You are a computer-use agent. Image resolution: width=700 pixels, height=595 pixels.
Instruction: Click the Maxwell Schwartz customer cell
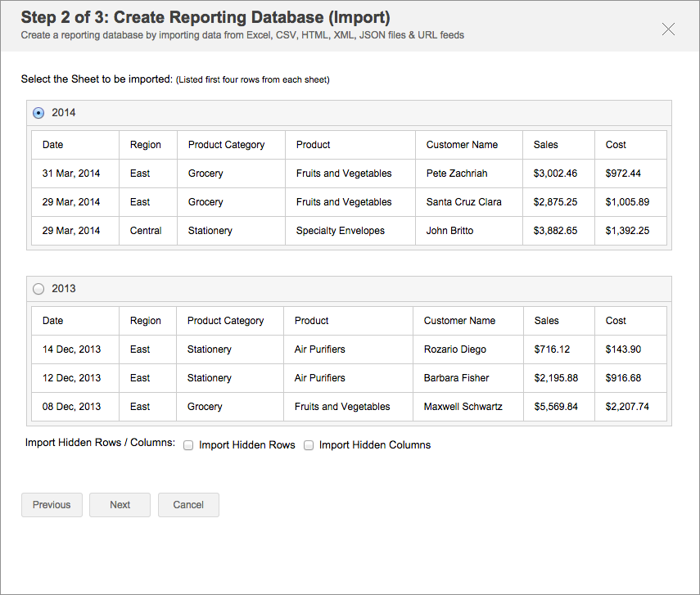(463, 407)
